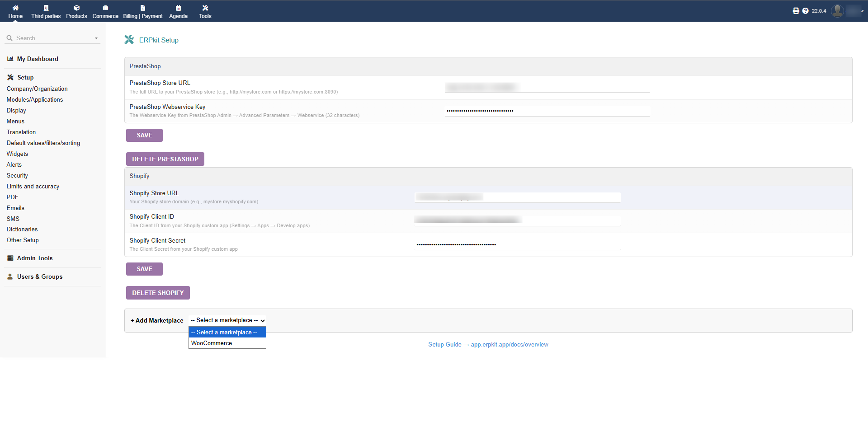The image size is (868, 431).
Task: Choose the '-- Select a marketplace --' option
Action: coord(227,332)
